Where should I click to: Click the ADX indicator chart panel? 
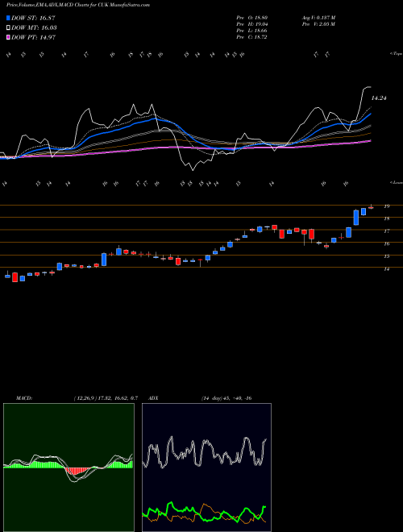coord(206,468)
